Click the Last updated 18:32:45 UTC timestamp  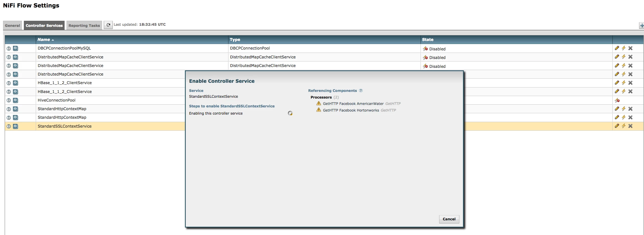[x=140, y=24]
